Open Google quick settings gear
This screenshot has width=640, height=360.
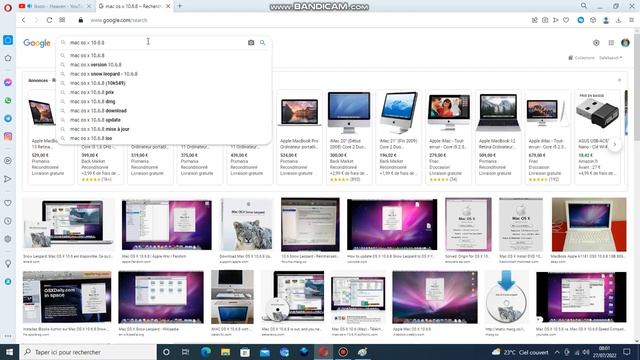pos(596,43)
